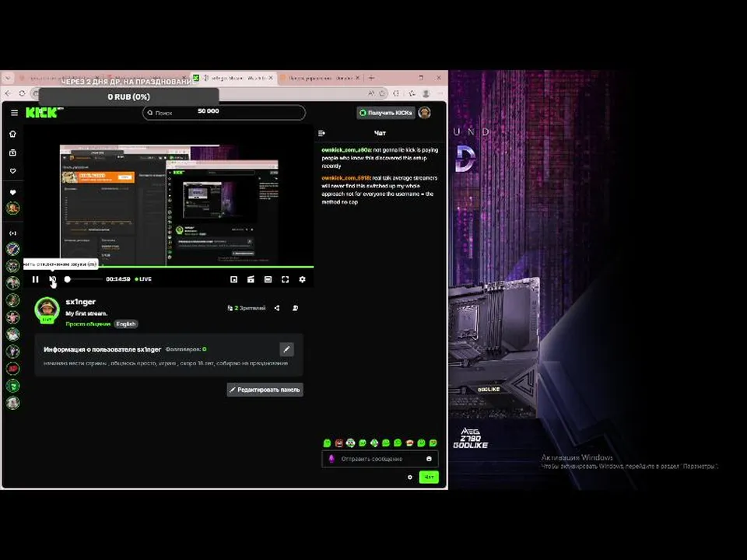Click the solid white heart sidebar icon
Viewport: 747px width, 560px height.
pos(13,192)
